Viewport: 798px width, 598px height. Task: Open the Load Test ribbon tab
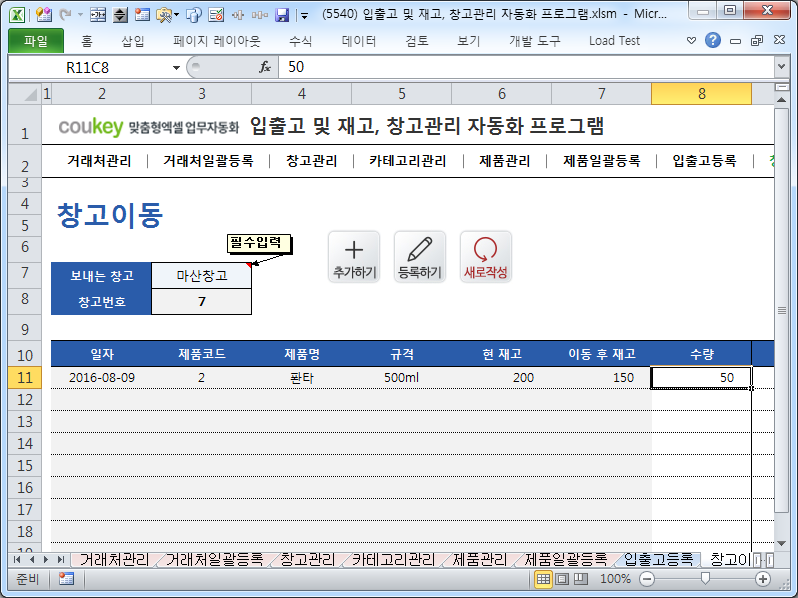(614, 41)
